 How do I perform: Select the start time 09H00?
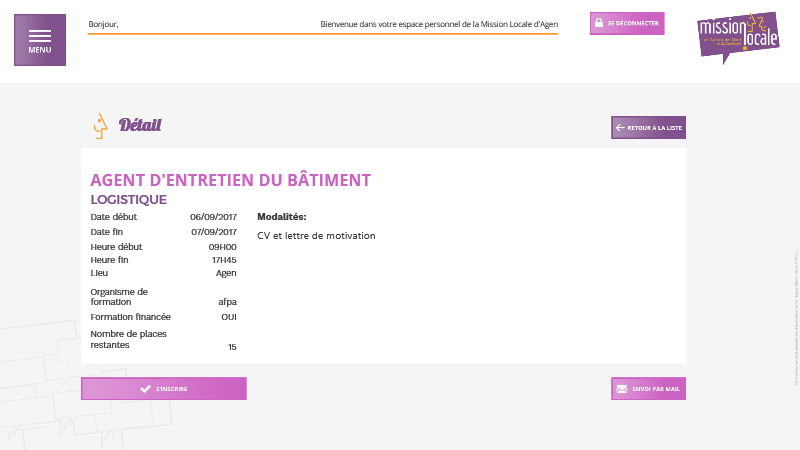click(222, 246)
